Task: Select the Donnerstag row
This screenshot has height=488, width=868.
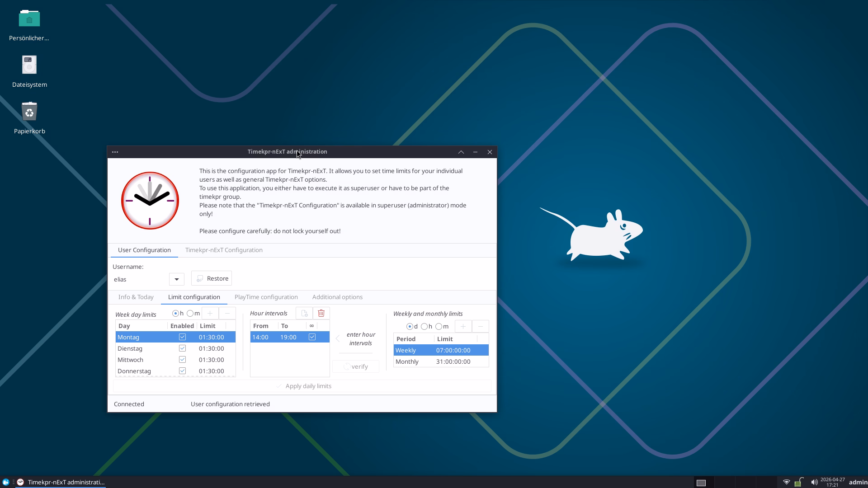Action: tap(175, 371)
